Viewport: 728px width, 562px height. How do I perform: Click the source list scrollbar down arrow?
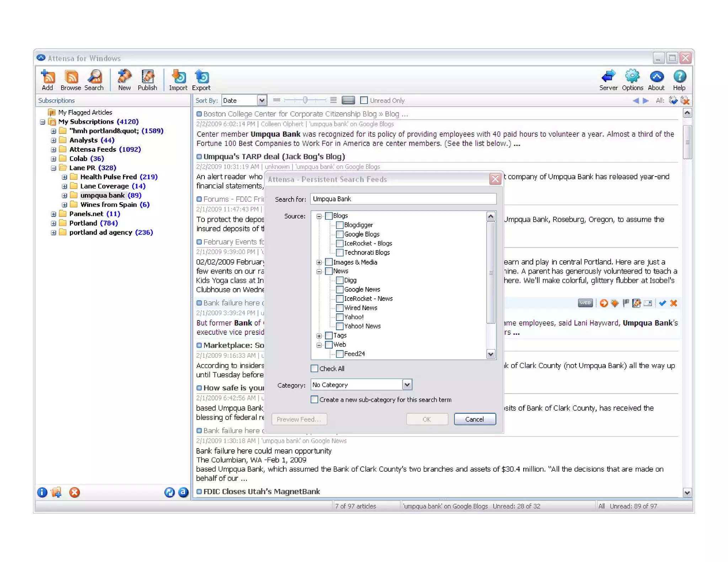(x=491, y=354)
